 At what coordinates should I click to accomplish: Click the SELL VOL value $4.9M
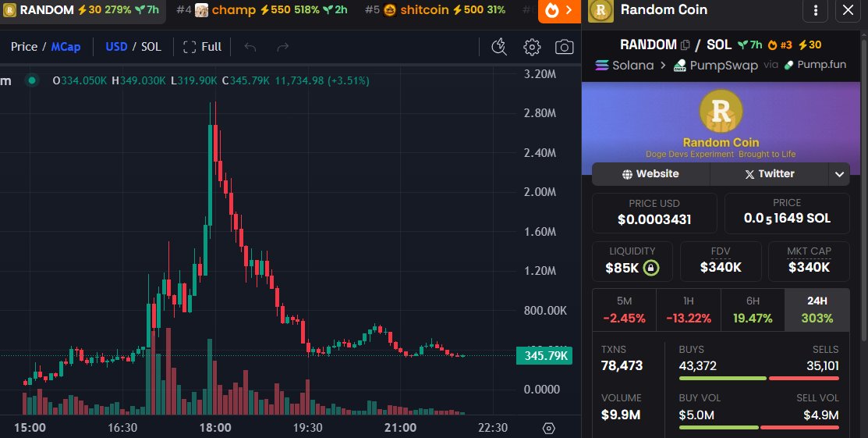click(x=821, y=415)
